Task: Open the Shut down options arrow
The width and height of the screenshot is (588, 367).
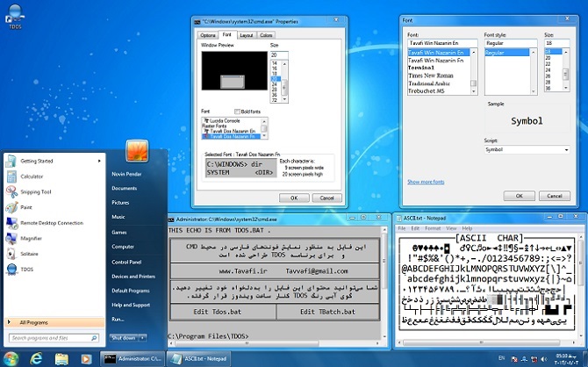Action: (142, 338)
